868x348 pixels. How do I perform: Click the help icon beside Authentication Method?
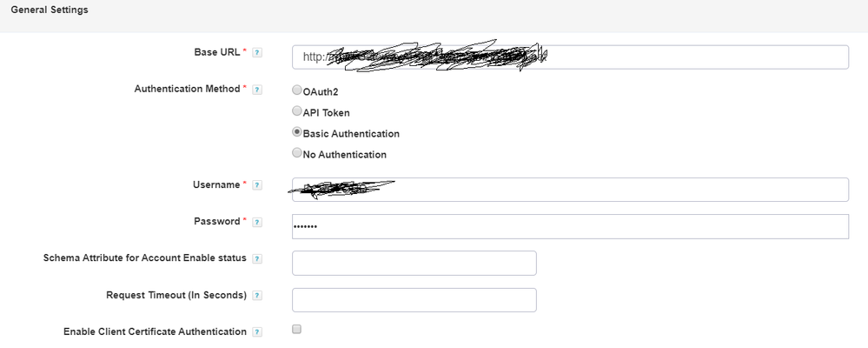click(x=257, y=90)
